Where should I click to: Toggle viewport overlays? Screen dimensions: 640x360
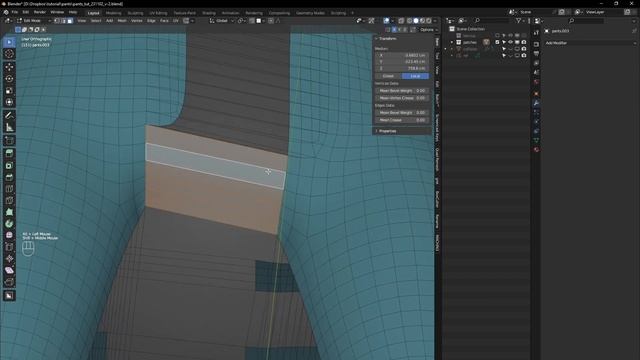coord(386,21)
